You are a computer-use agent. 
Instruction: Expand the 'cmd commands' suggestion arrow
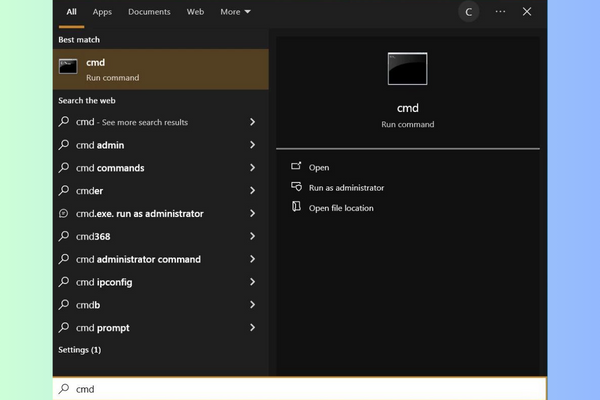click(252, 168)
